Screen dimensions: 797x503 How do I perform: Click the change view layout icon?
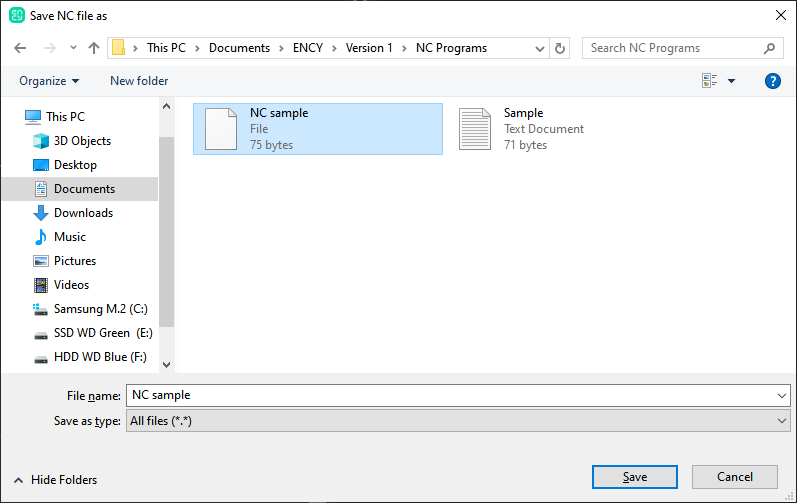click(710, 81)
